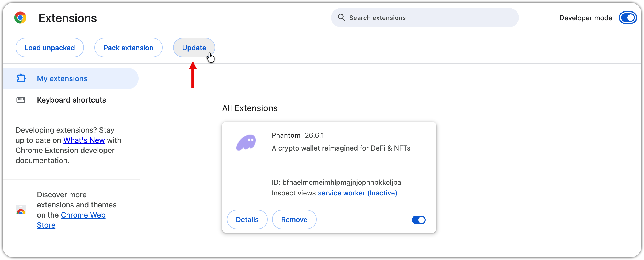
Task: Click the Pack extension button
Action: (128, 48)
